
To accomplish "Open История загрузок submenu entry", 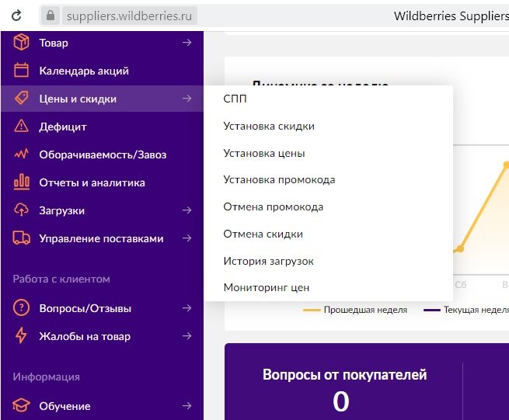I will pyautogui.click(x=268, y=261).
